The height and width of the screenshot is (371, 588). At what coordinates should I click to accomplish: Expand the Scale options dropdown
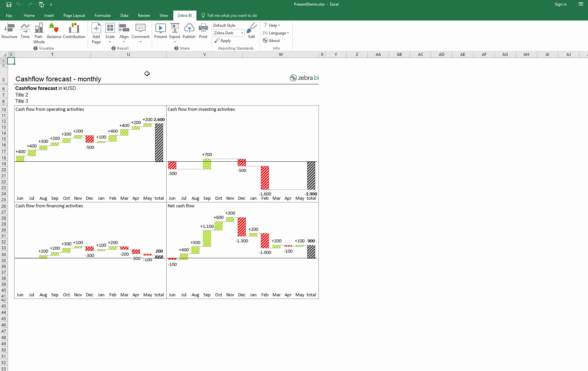point(110,42)
